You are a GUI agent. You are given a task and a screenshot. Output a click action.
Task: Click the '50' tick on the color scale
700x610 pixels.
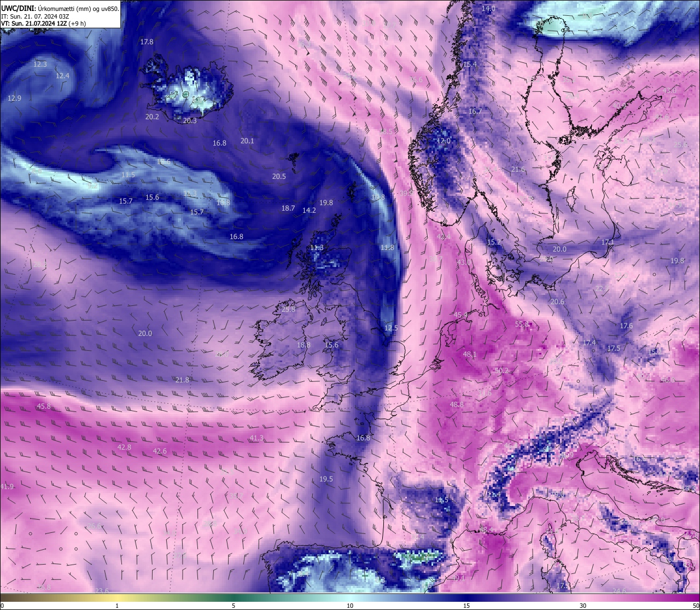pos(696,606)
